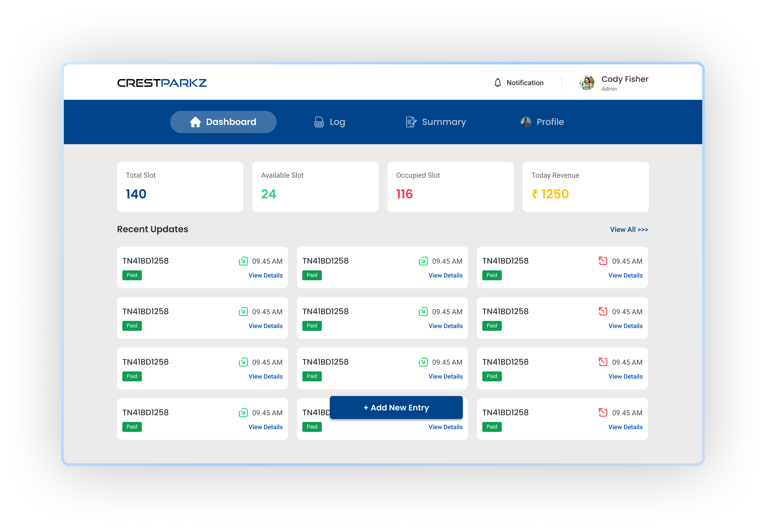This screenshot has width=766, height=532.
Task: Click green entry icon in first row, first column card
Action: click(243, 261)
